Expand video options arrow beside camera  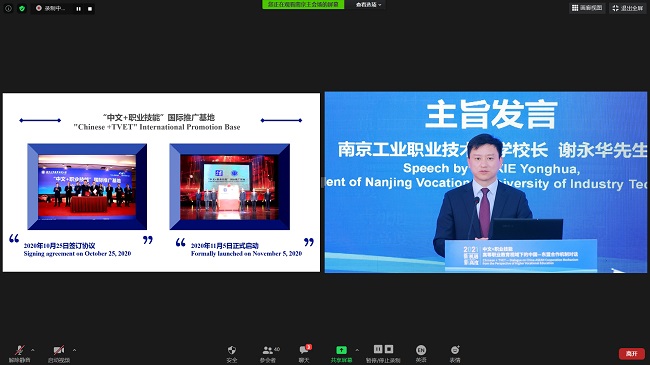tap(74, 350)
